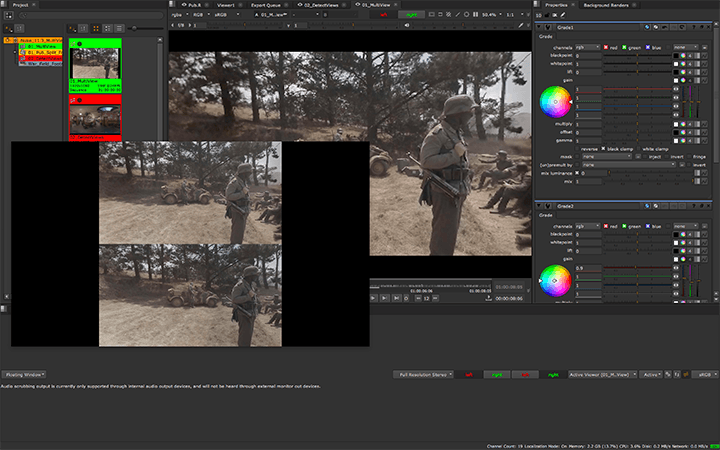Collapse the Grade1 properties panel arrow
Image resolution: width=720 pixels, height=450 pixels.
point(539,28)
